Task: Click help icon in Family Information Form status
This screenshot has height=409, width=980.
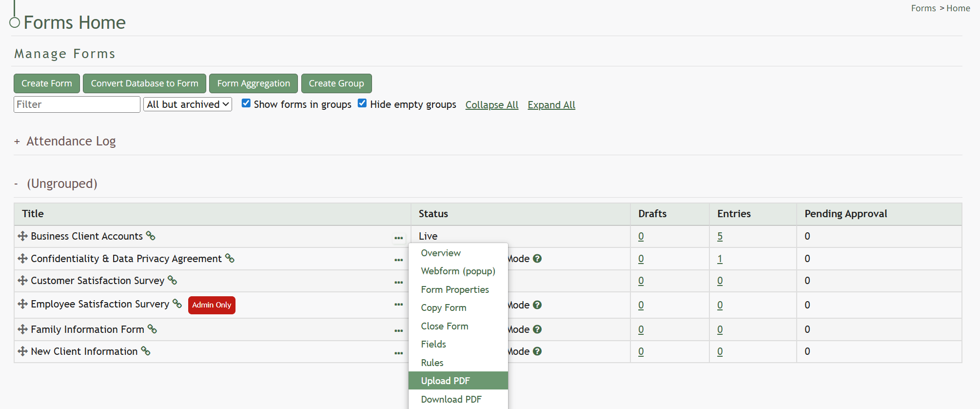Action: tap(537, 329)
